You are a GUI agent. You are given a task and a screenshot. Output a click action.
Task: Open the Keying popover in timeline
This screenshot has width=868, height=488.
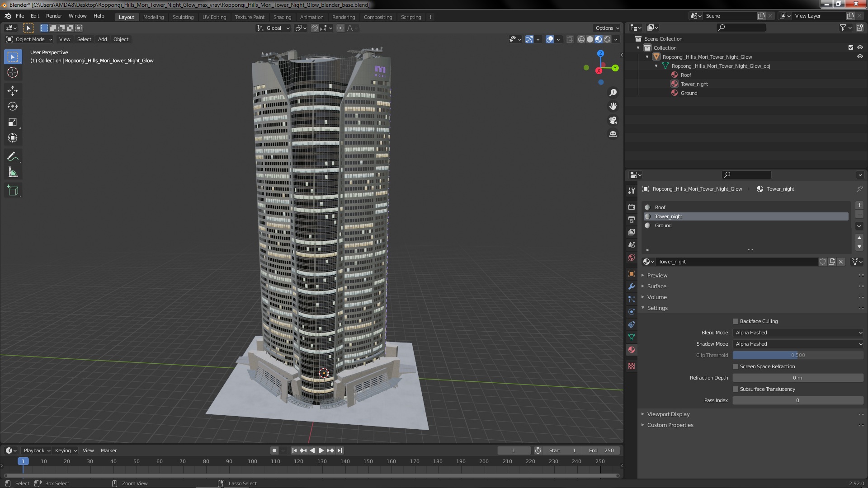[66, 450]
